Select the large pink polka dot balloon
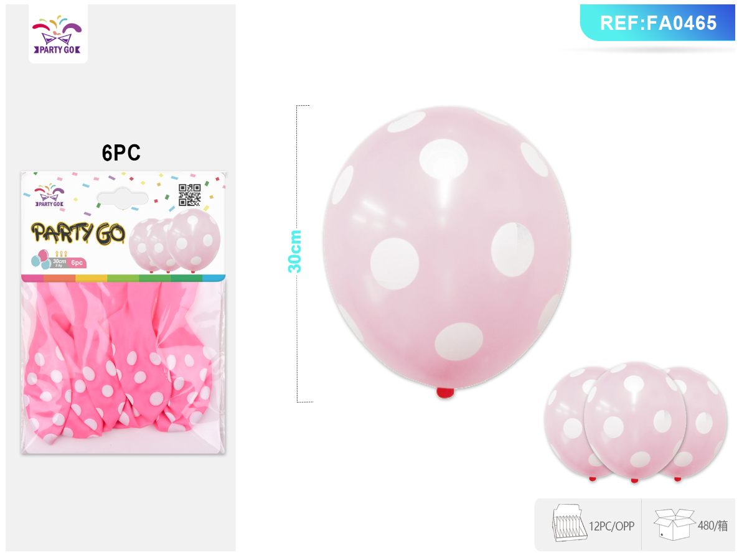747x560 pixels. click(446, 251)
